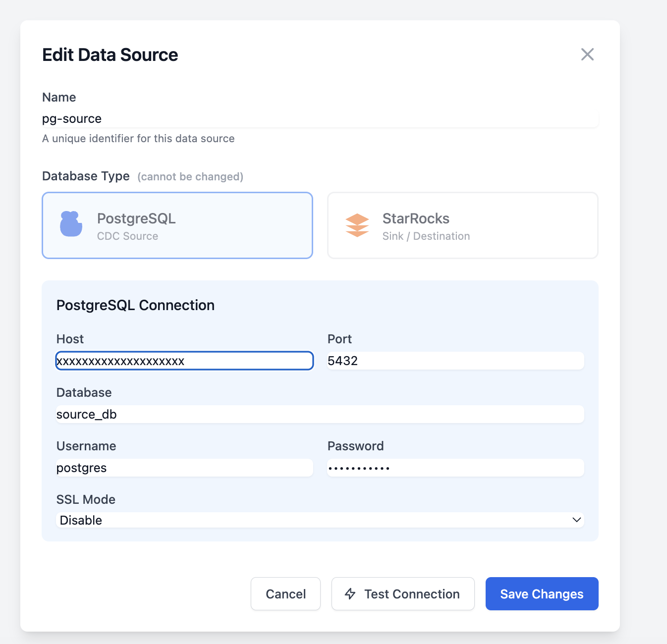This screenshot has width=667, height=644.
Task: Click the PostgreSQL Connection section header
Action: click(135, 305)
